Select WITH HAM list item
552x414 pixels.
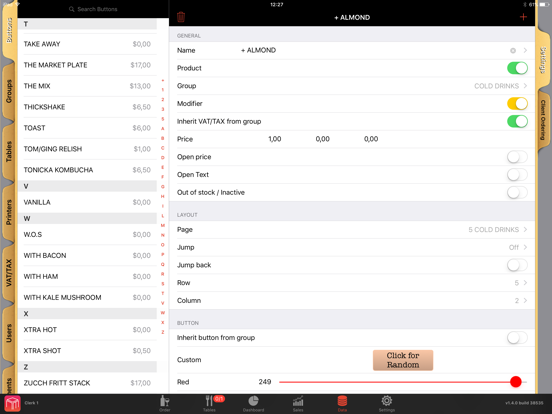pos(87,277)
